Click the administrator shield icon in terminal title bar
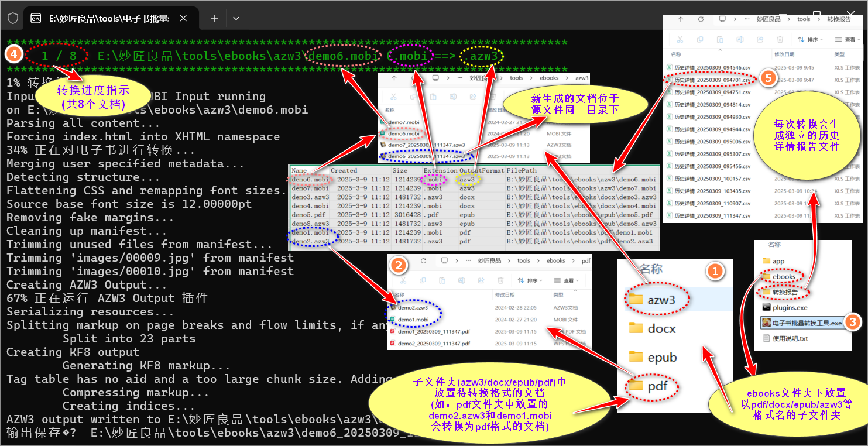Image resolution: width=868 pixels, height=446 pixels. (12, 18)
